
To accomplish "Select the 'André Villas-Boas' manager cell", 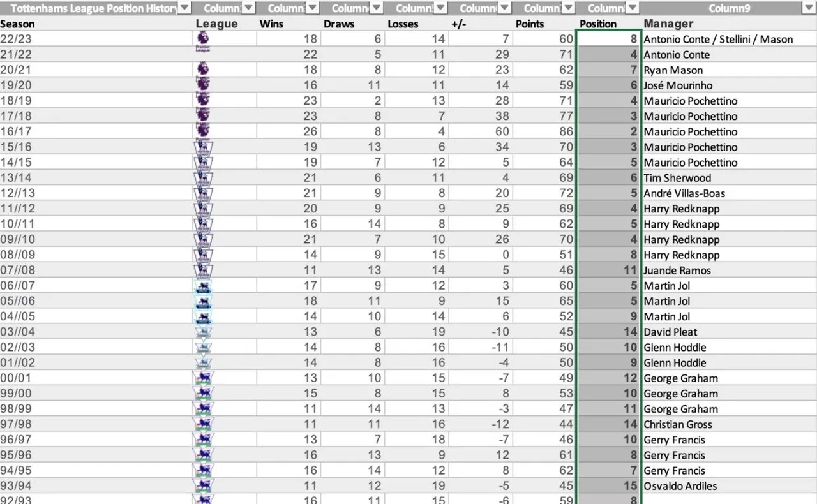I will (x=728, y=193).
